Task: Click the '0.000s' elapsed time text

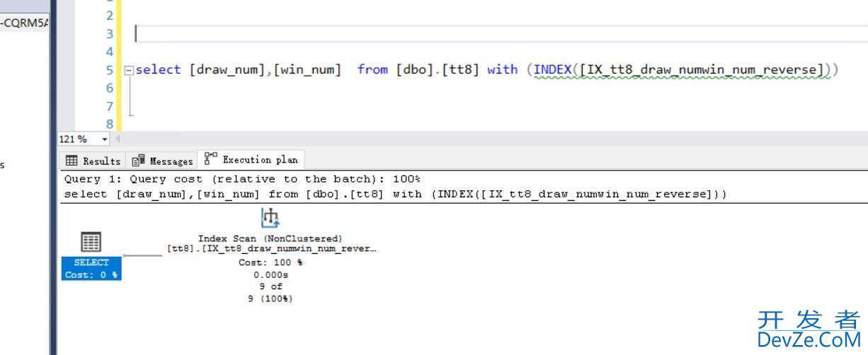Action: pyautogui.click(x=270, y=274)
